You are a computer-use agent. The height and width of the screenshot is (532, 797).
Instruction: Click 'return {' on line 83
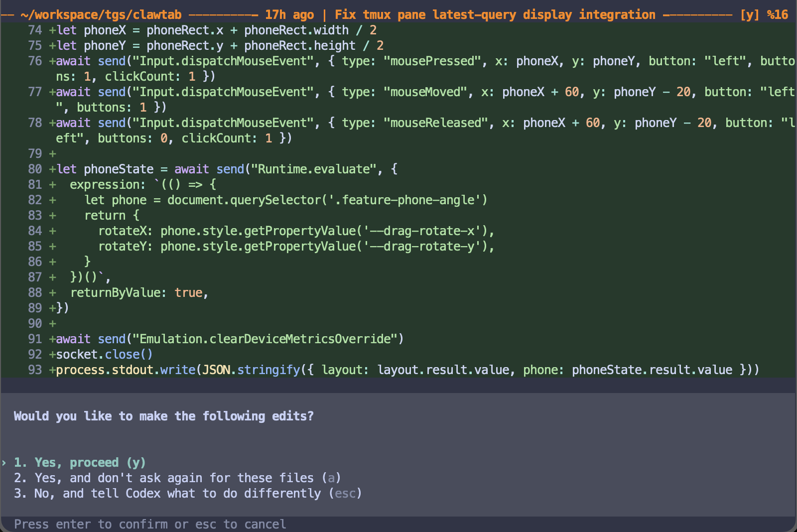[112, 216]
